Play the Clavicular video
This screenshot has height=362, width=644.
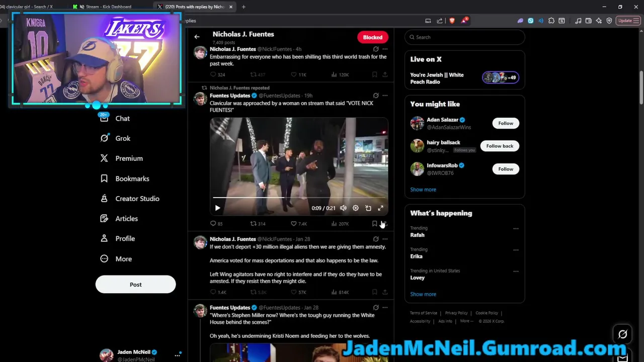pyautogui.click(x=217, y=208)
